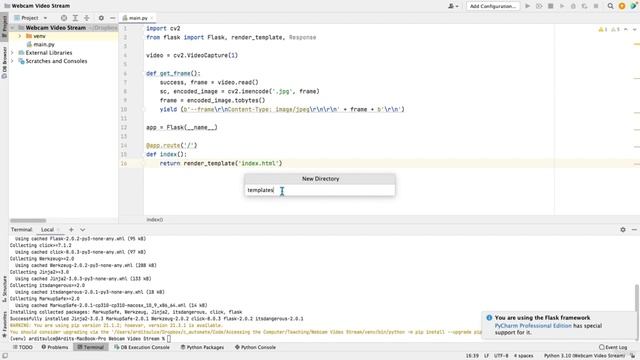
Task: Open Terminal panel settings gear
Action: tap(623, 230)
